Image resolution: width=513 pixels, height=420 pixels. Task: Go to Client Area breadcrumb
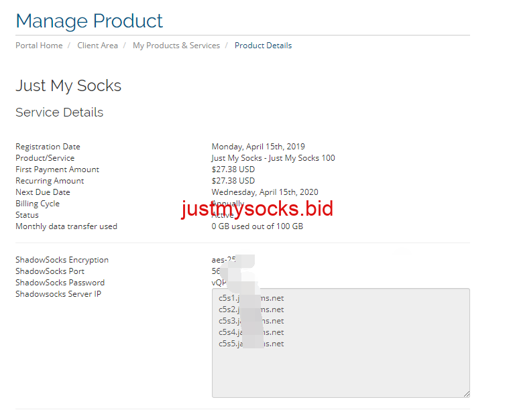pyautogui.click(x=97, y=46)
